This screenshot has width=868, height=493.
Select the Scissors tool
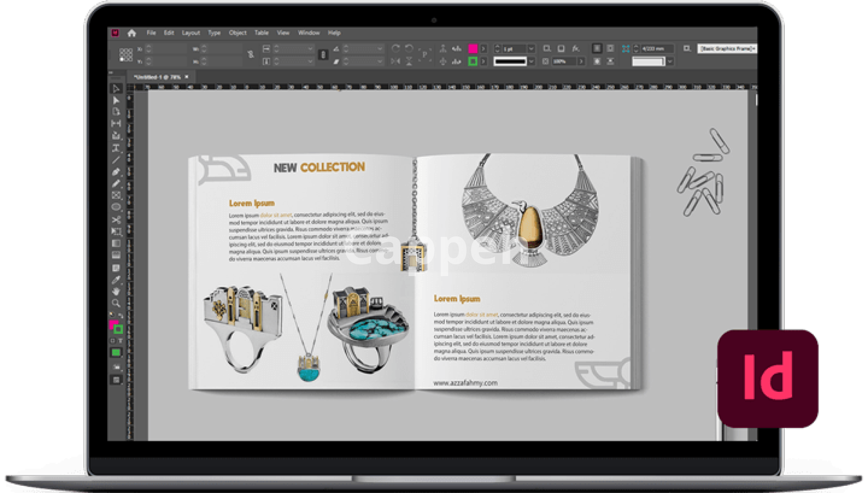[116, 220]
